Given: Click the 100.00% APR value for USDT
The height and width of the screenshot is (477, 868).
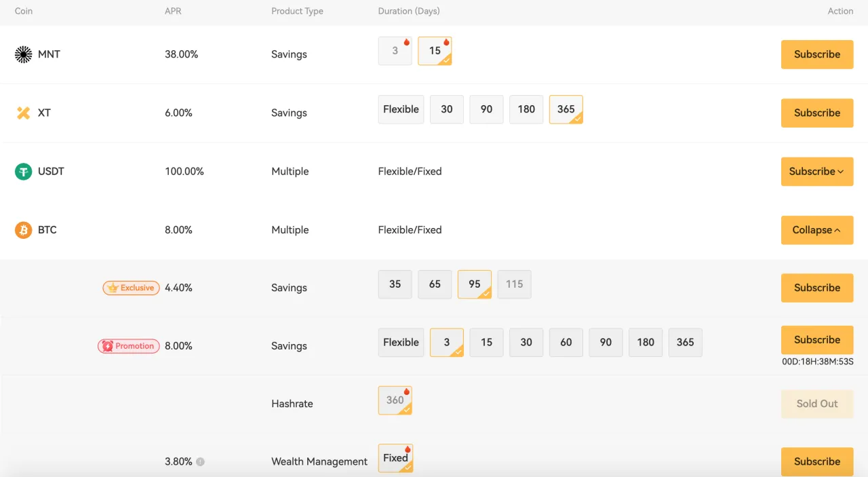Looking at the screenshot, I should point(184,172).
